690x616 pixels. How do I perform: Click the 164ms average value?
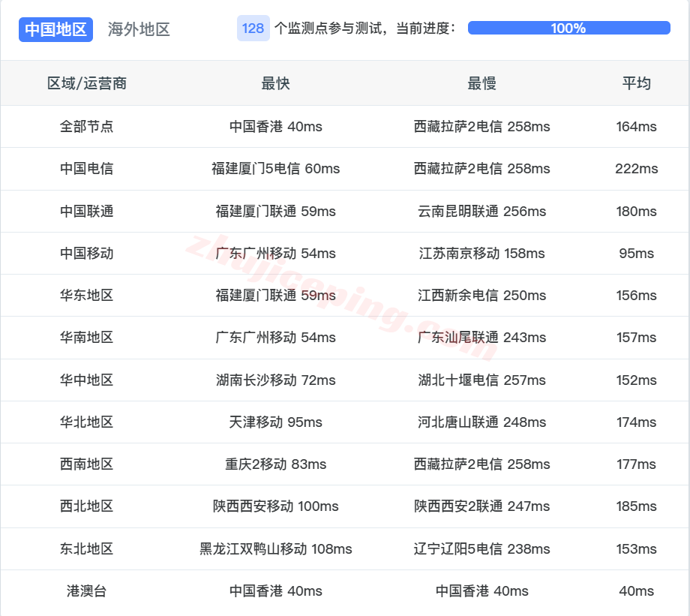tap(636, 126)
